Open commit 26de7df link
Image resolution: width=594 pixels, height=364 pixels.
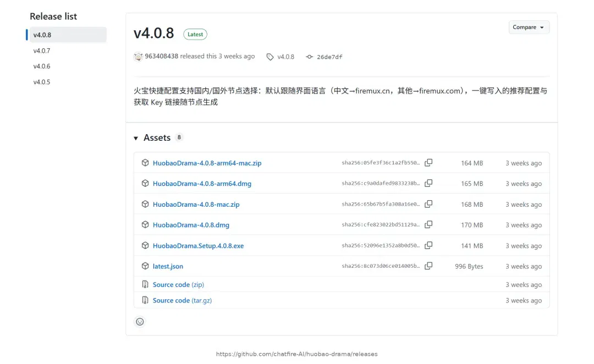point(329,57)
